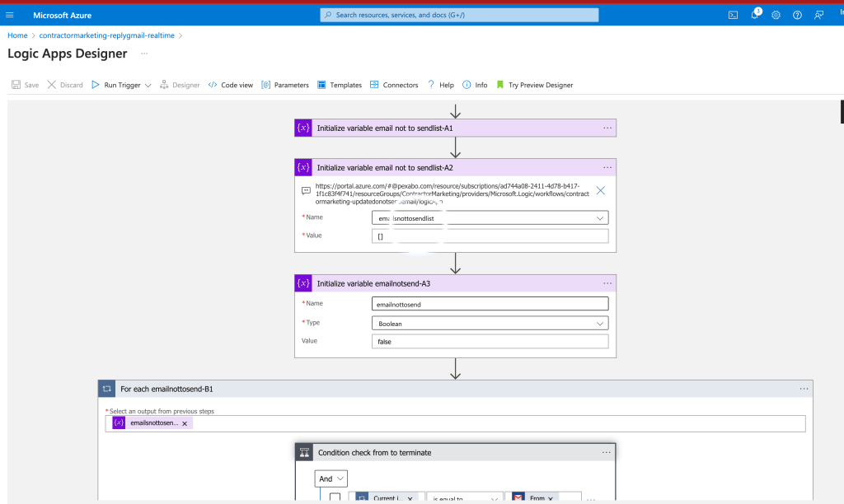The height and width of the screenshot is (504, 844).
Task: Click Run Trigger
Action: 115,85
